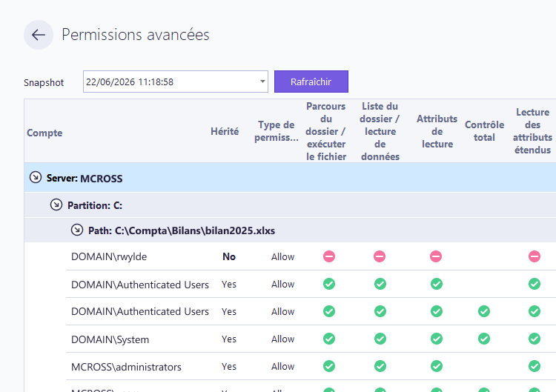Click Yes inherited value for MCROSS\administrators
The width and height of the screenshot is (556, 392).
(x=229, y=367)
